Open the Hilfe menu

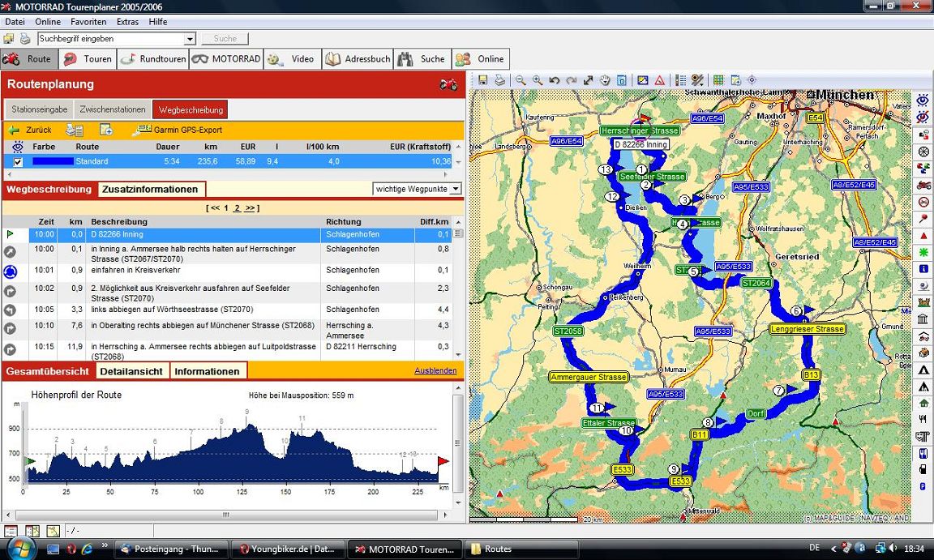tap(158, 22)
